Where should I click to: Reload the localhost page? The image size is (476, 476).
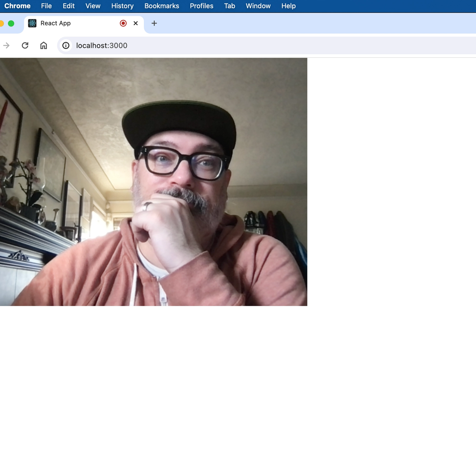click(25, 45)
